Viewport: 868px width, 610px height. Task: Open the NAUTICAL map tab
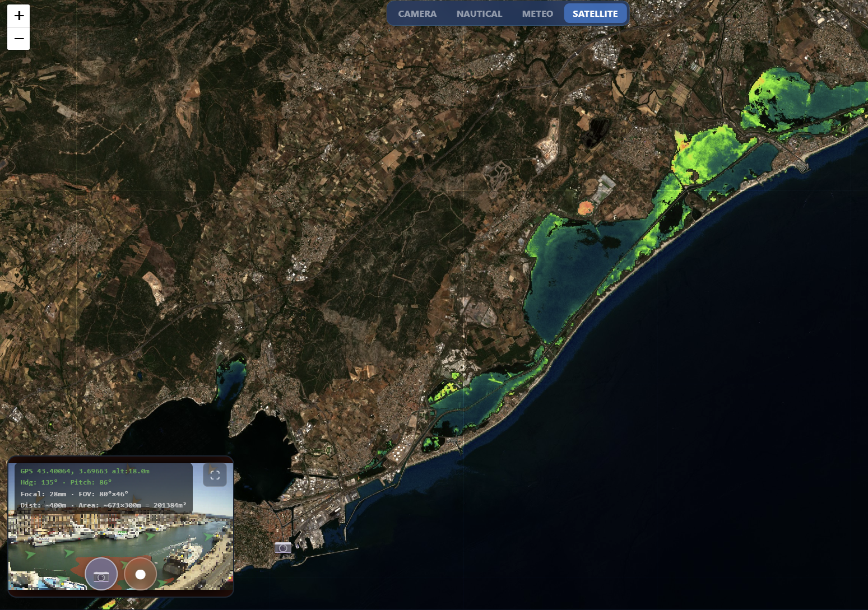click(x=479, y=13)
